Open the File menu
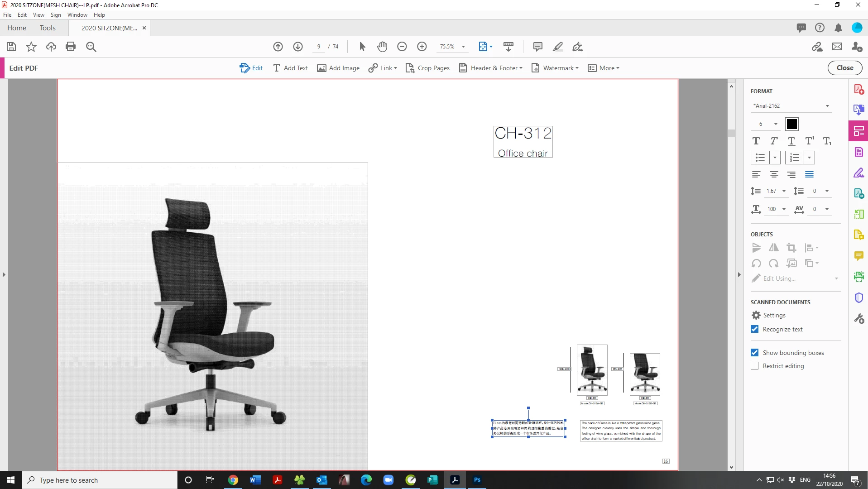Image resolution: width=868 pixels, height=489 pixels. pos(7,15)
